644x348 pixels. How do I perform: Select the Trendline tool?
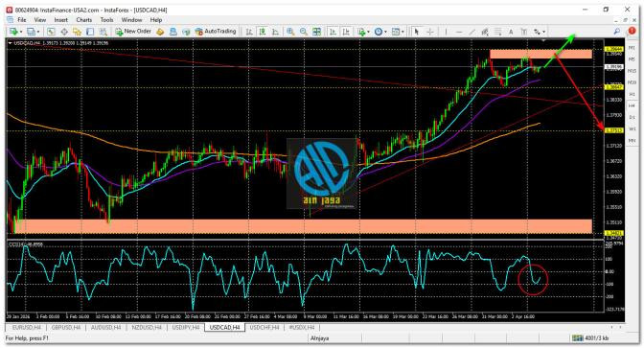tap(471, 32)
